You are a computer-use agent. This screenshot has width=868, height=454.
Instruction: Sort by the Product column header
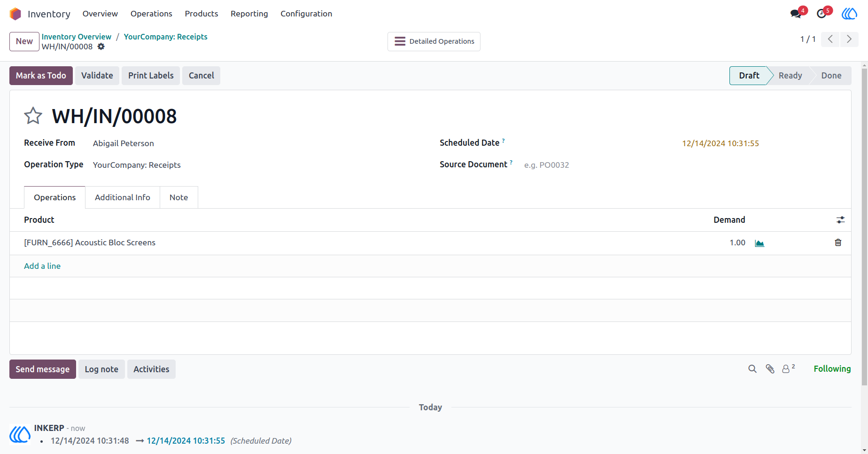[39, 219]
